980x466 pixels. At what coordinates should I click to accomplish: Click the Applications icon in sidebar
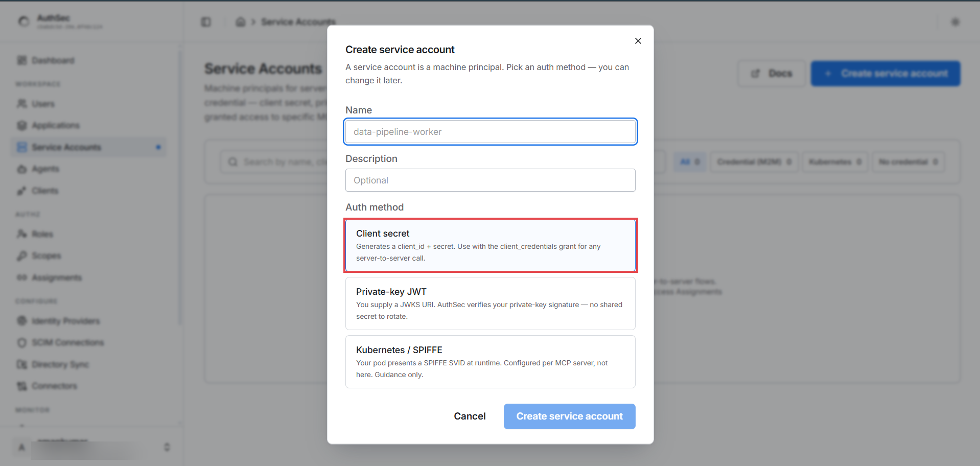[22, 126]
